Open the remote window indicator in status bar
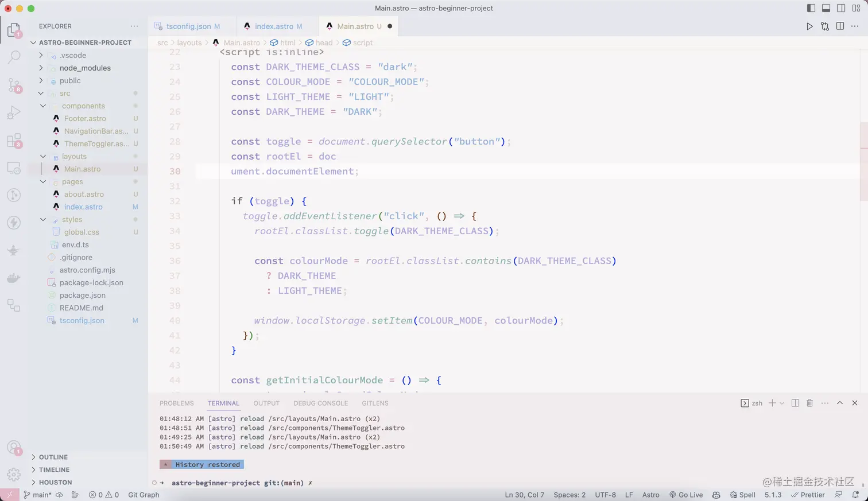Image resolution: width=868 pixels, height=501 pixels. click(x=10, y=495)
